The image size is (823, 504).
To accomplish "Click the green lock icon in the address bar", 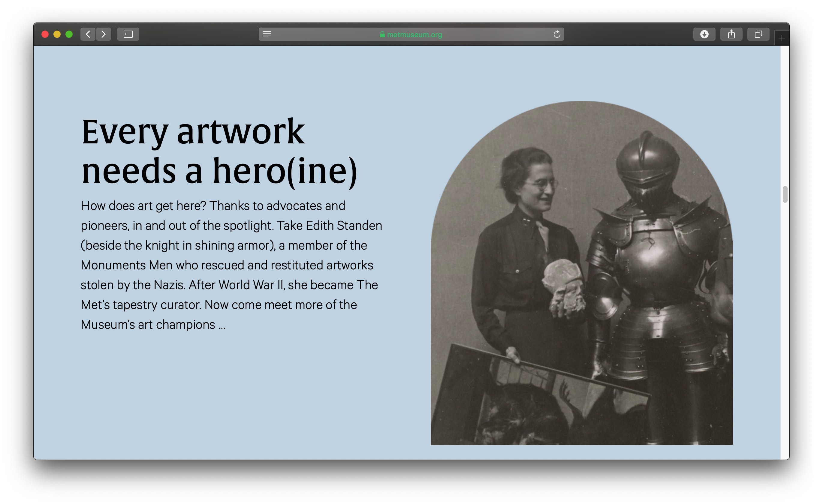I will click(x=382, y=34).
